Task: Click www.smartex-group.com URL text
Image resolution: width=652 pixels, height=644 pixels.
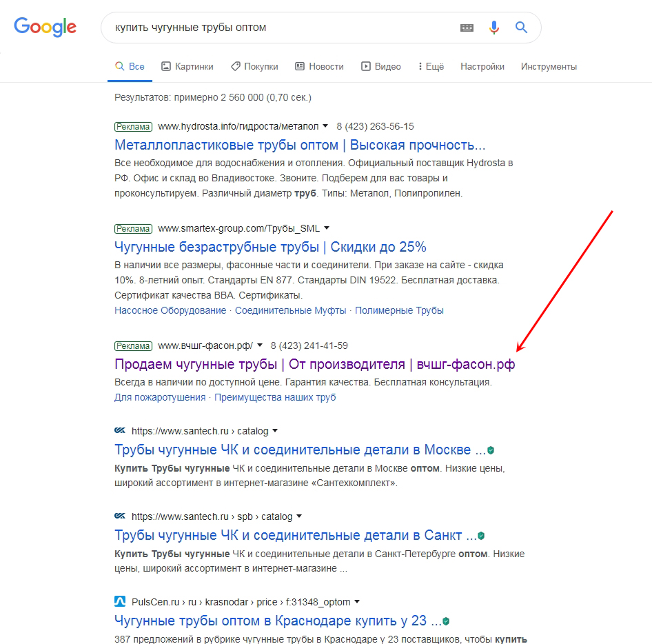Action: (239, 228)
